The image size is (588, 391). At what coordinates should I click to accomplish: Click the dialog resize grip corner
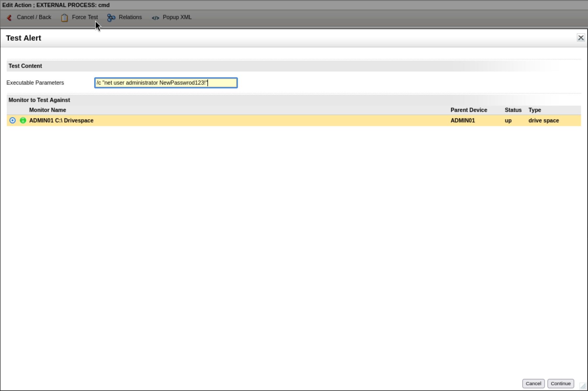tap(583, 386)
